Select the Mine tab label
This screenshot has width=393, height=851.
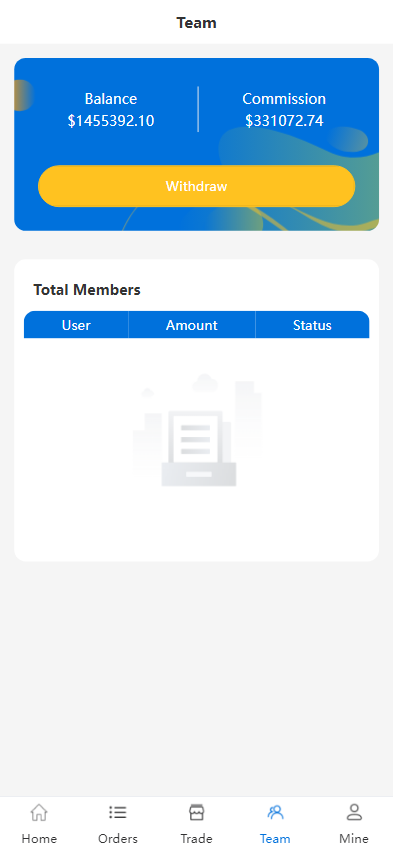point(354,839)
